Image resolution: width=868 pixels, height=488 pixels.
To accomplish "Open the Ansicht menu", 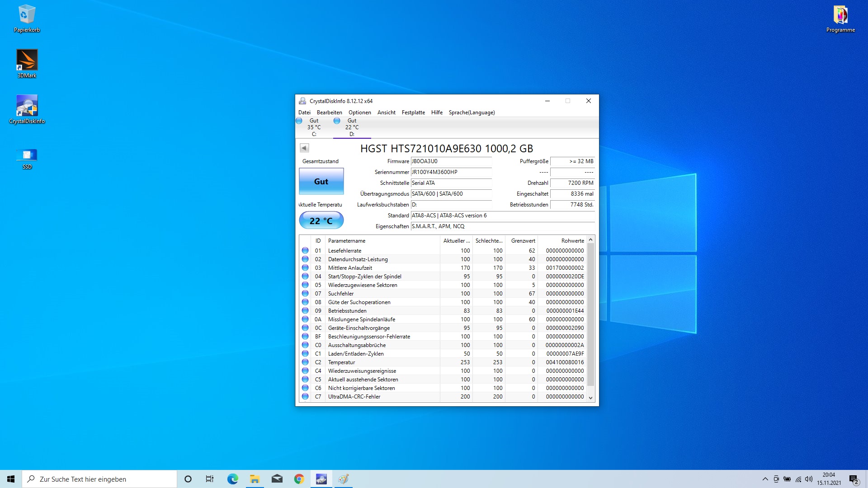I will click(386, 113).
